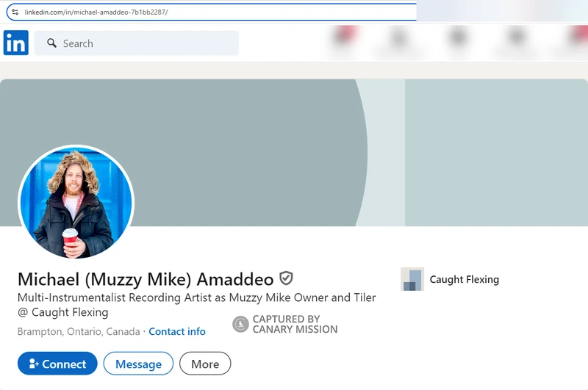Viewport: 588px width, 390px height.
Task: Click the Caught Flexing company logo
Action: [x=412, y=279]
